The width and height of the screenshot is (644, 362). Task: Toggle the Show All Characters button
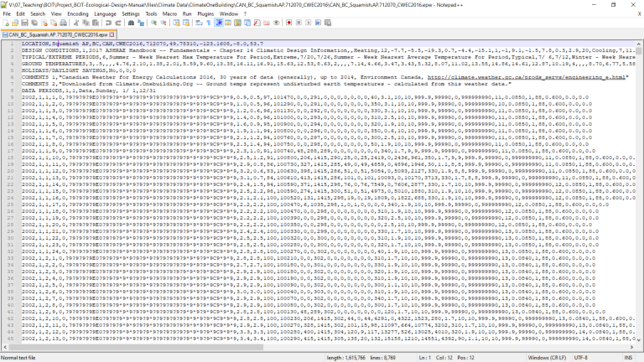(x=205, y=24)
